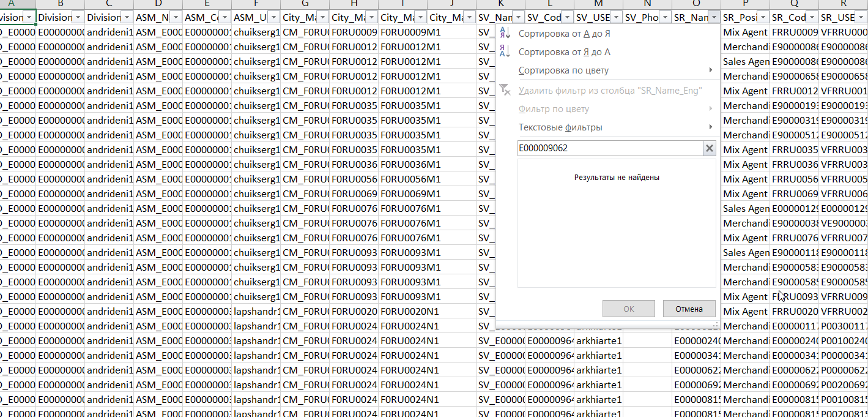The width and height of the screenshot is (868, 417).
Task: Expand arrow beside Текстовые фильтры
Action: coord(710,127)
